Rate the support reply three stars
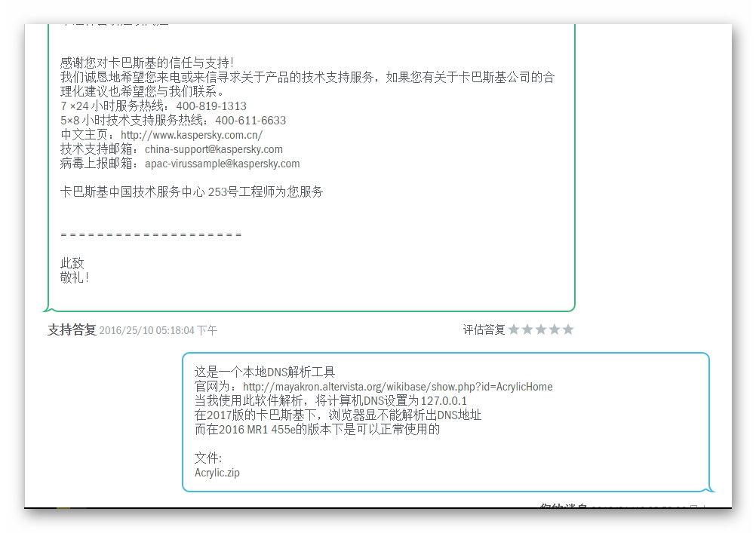The height and width of the screenshot is (533, 756). (x=541, y=329)
